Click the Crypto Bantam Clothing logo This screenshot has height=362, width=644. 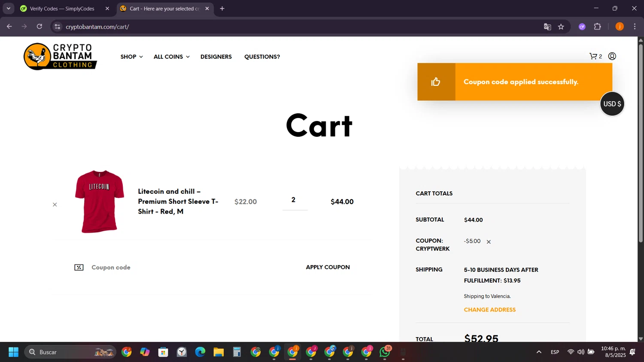tap(60, 56)
